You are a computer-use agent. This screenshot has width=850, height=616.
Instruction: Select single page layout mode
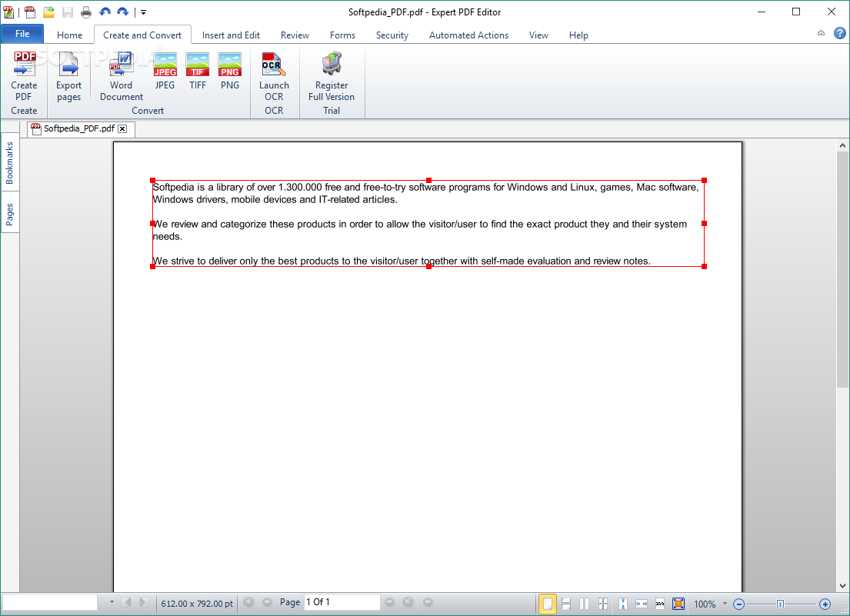tap(548, 604)
